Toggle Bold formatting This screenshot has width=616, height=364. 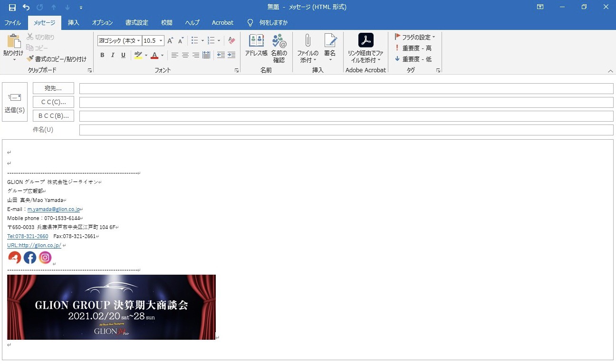click(102, 55)
